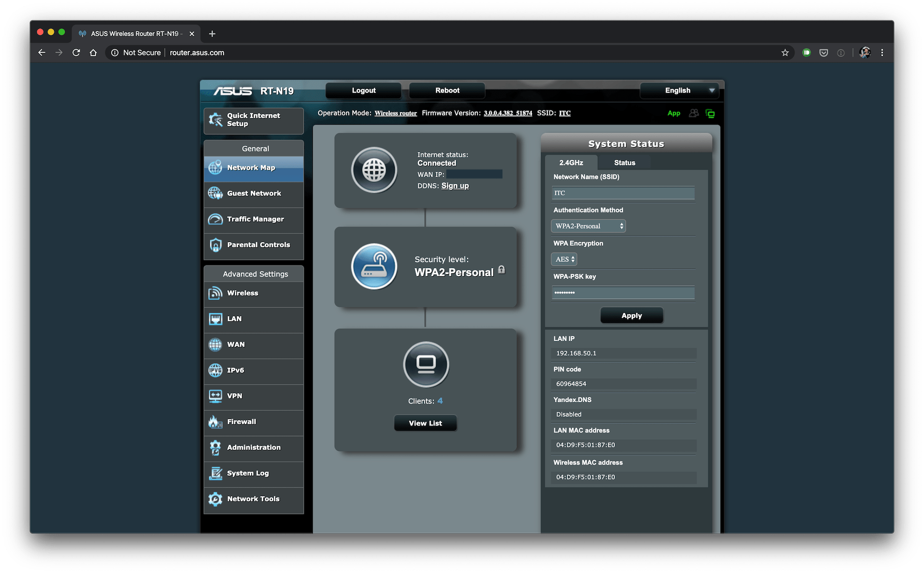Click the WAN globe icon in sidebar
Screen dimensions: 924x573
215,344
